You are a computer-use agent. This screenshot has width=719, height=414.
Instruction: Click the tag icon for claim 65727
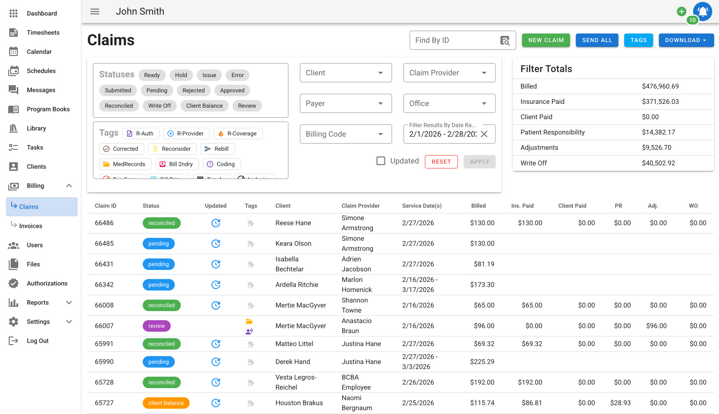(250, 403)
